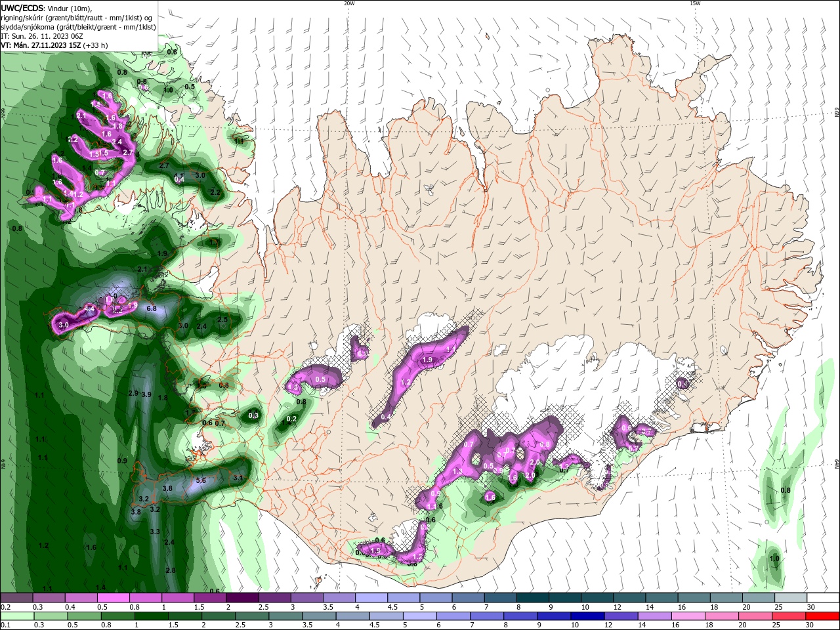Click the dark teal top-row swatch labeled 8
This screenshot has height=630, width=840.
point(533,598)
